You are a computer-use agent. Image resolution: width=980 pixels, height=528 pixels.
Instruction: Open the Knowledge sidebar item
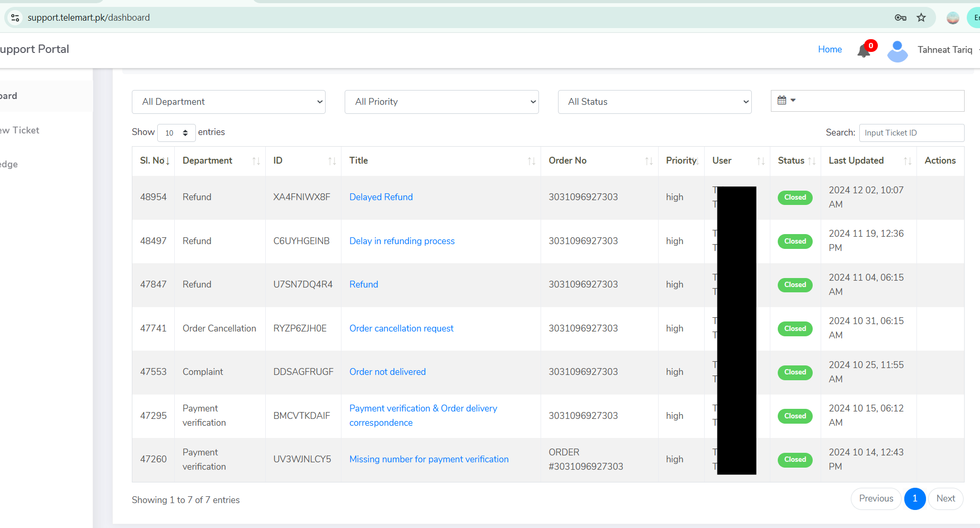click(9, 164)
